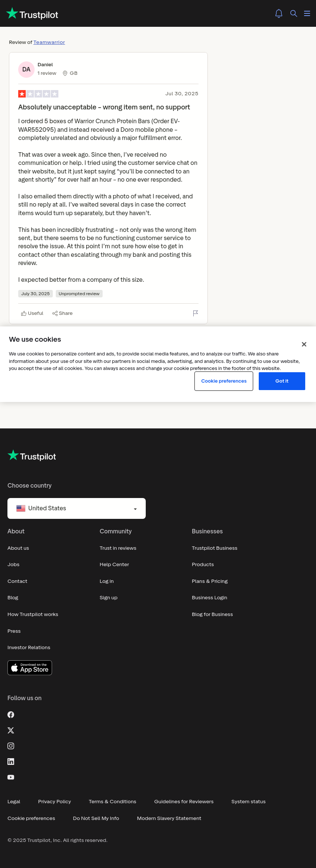Open the Teamwarrior company link

click(49, 42)
